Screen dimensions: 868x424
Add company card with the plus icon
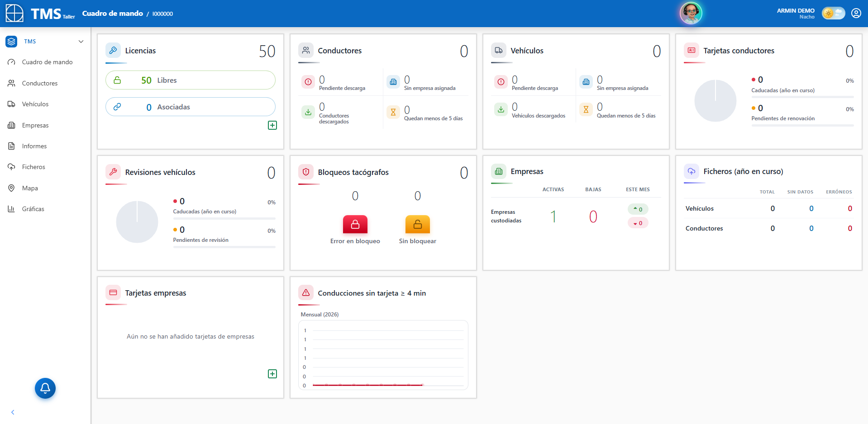tap(272, 374)
